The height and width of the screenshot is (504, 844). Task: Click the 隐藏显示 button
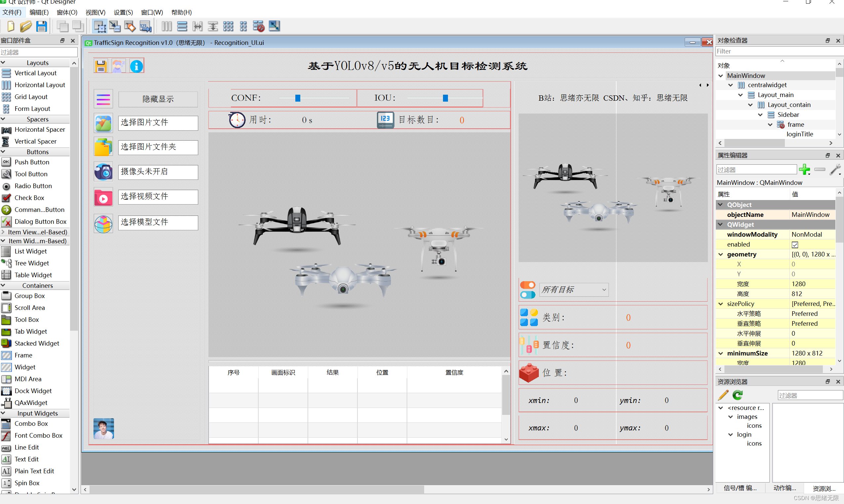[x=158, y=99]
